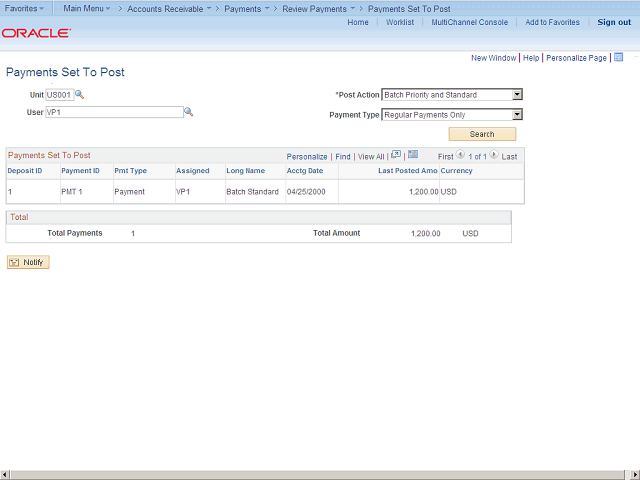Sort by Currency column header
Screen dimensions: 640x480
(x=456, y=171)
